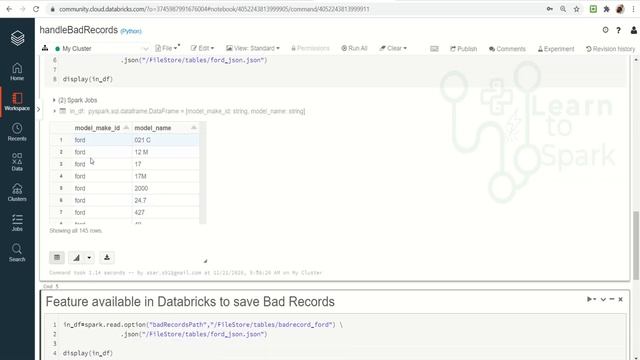The height and width of the screenshot is (360, 640).
Task: Click the cluster hierarchy icon beside My Cluster
Action: tap(45, 48)
